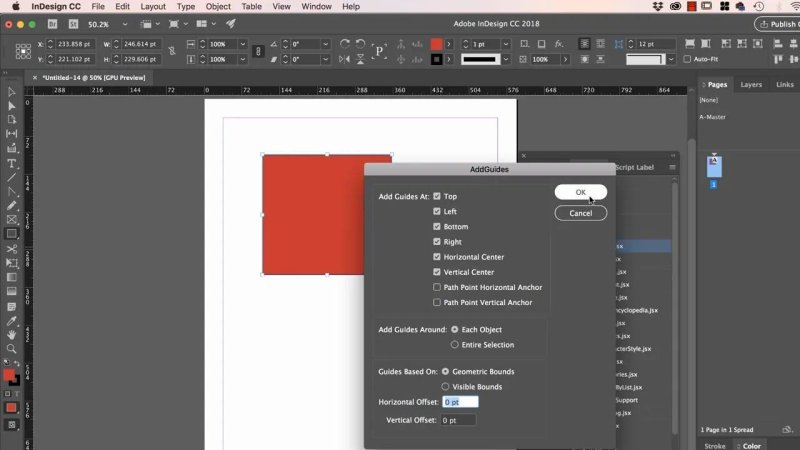Select the Line tool
This screenshot has width=800, height=450.
tap(11, 178)
